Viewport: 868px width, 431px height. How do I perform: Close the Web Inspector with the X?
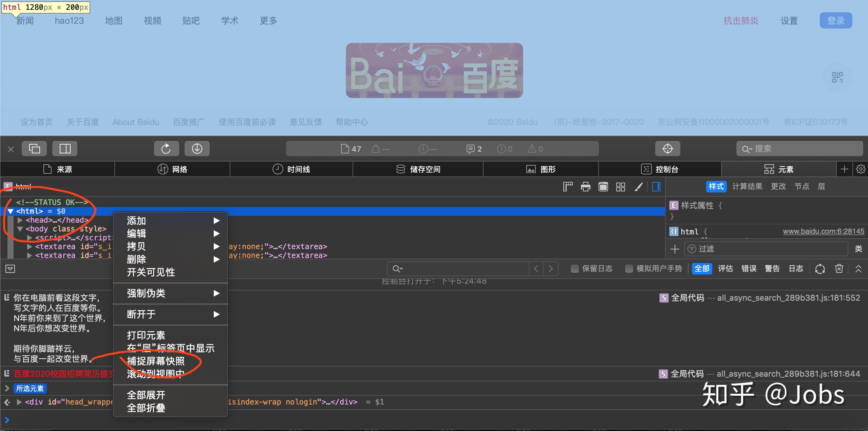[x=11, y=149]
